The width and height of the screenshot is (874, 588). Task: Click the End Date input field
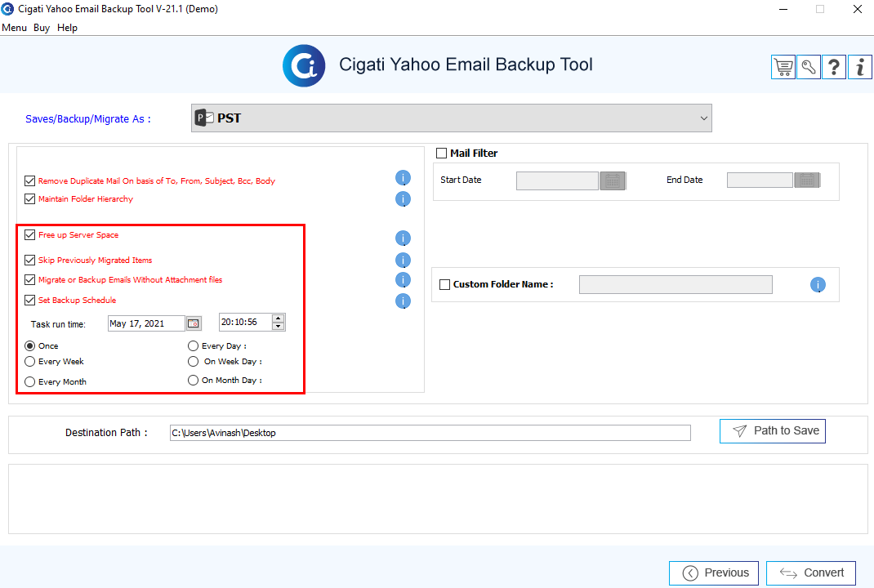click(x=760, y=180)
